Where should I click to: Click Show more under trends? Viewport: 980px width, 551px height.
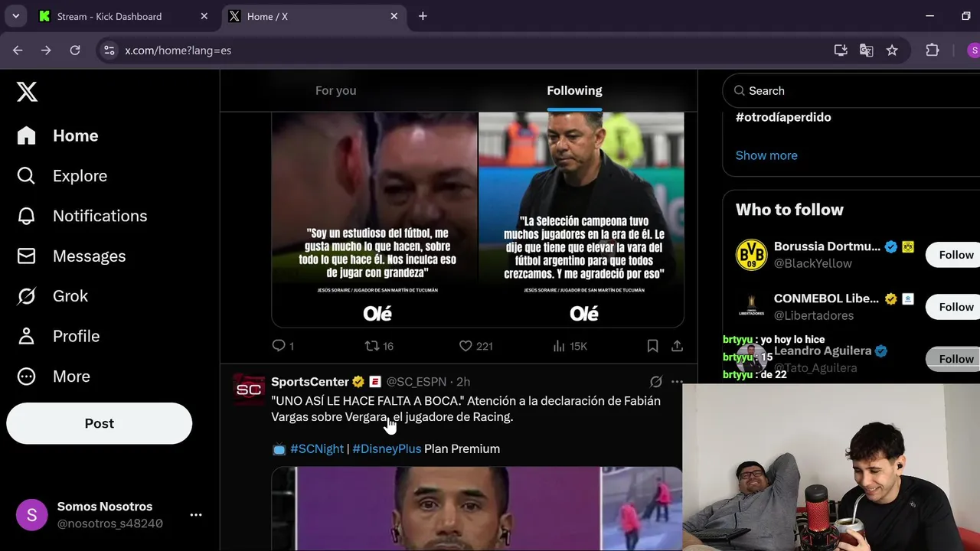(766, 155)
